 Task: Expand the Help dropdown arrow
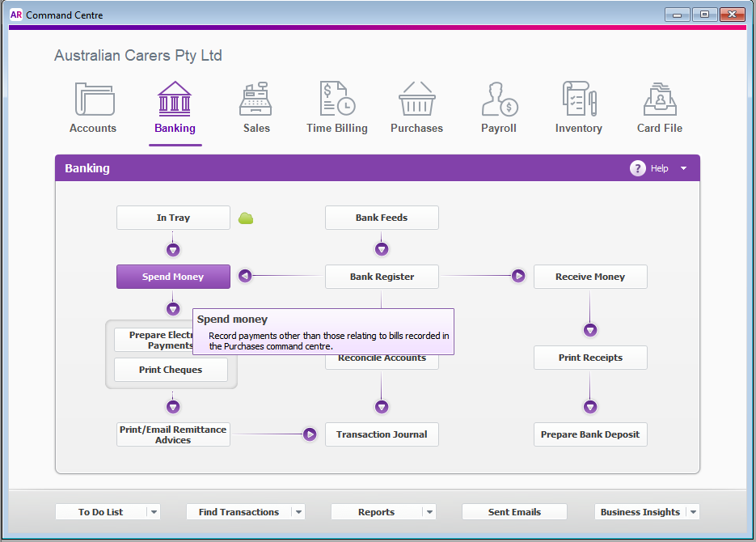[683, 168]
